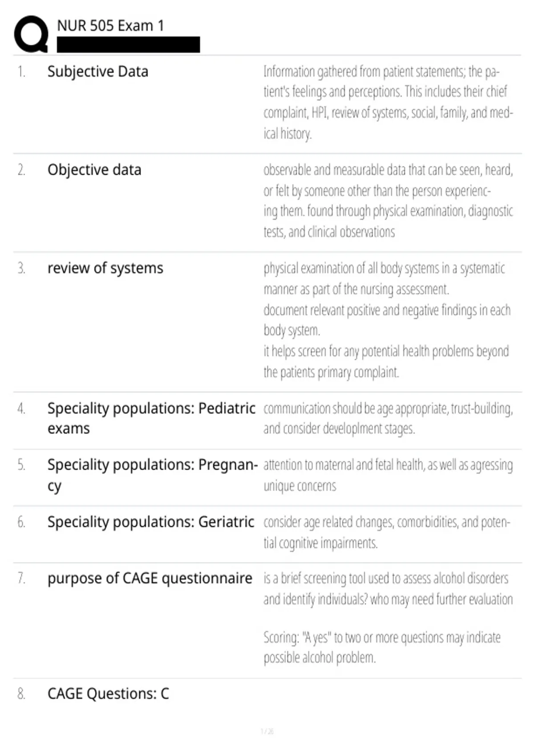
Task: Select the geriatric age related changes definition
Action: tap(387, 532)
